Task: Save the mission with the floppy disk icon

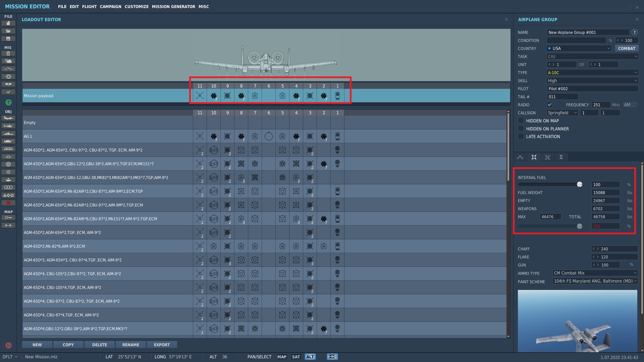Action: [x=8, y=39]
